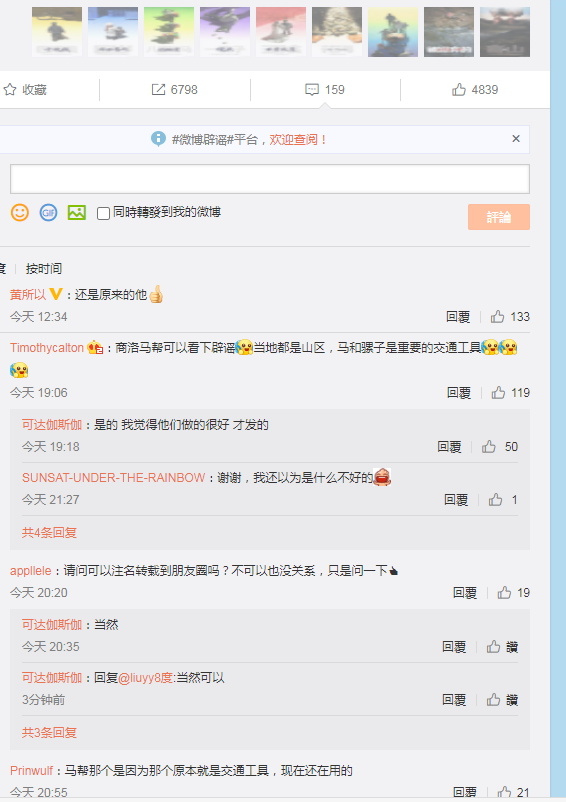Click the comment text input field

click(270, 179)
